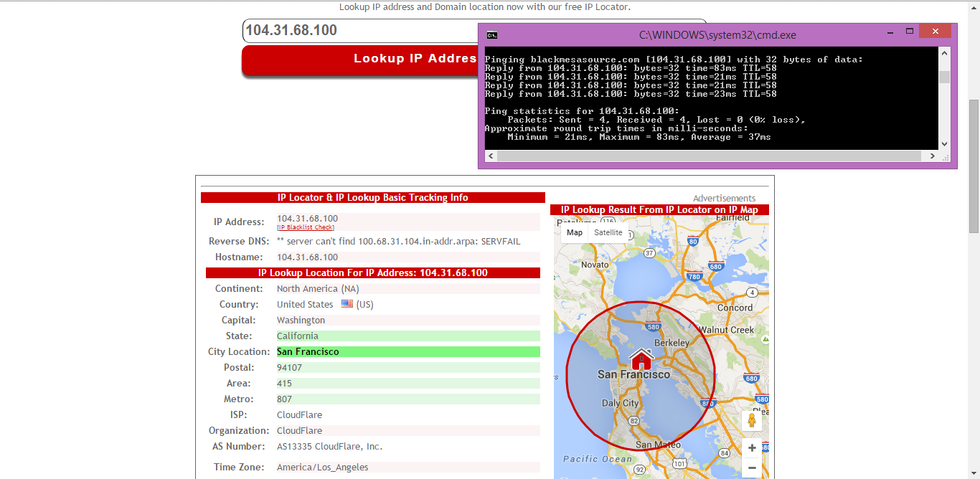This screenshot has height=479, width=980.
Task: Click the cmd.exe title bar icon
Action: click(491, 35)
